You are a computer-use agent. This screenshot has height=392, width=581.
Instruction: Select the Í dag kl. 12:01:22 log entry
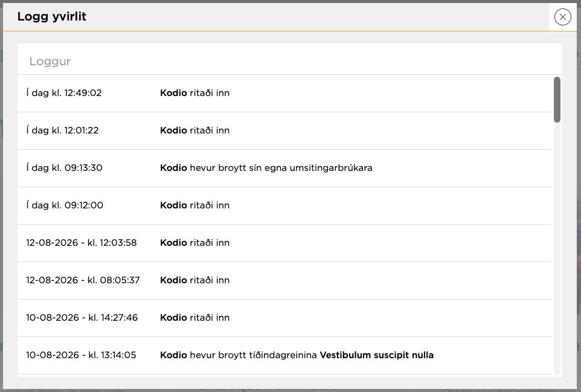point(284,130)
